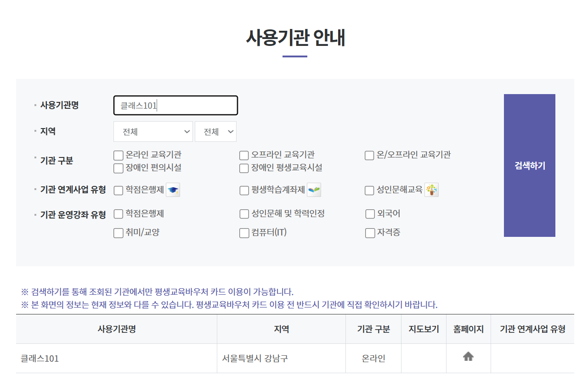Enable the 온/오프라인 교육기관 checkbox

pos(369,156)
